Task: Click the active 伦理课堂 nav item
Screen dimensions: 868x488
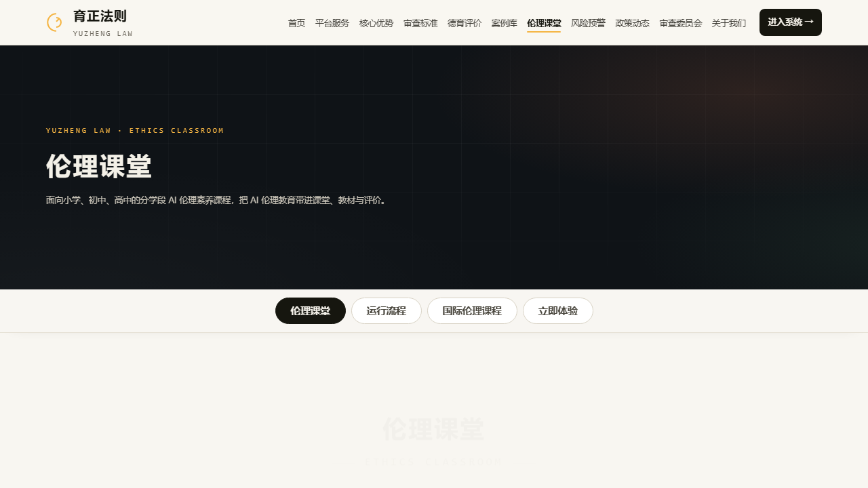Action: click(544, 23)
